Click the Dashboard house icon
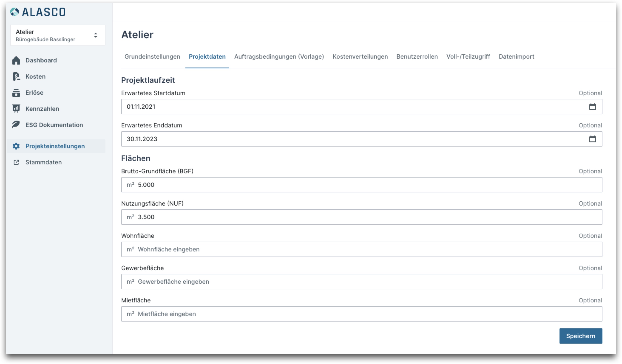 point(16,61)
